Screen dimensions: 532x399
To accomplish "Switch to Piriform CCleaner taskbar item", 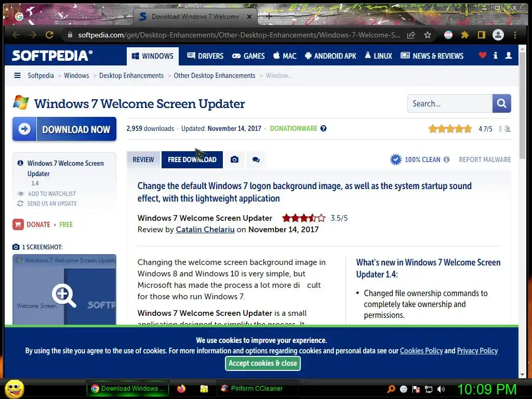I will pyautogui.click(x=257, y=389).
